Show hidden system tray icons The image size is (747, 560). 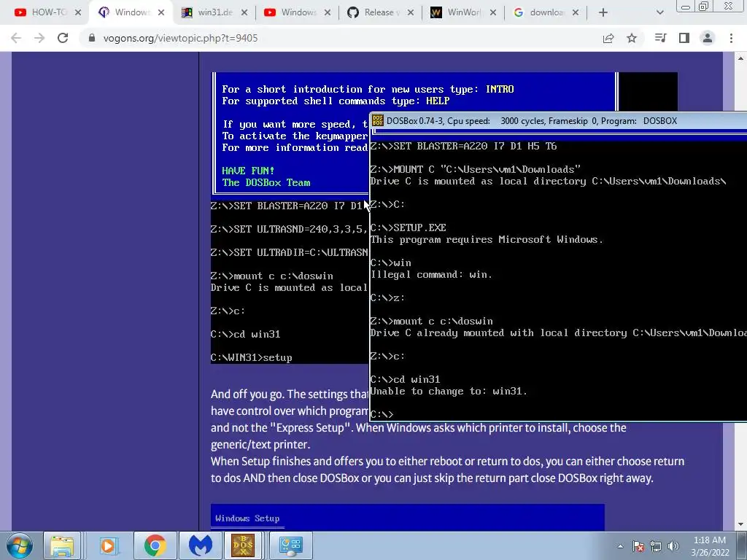620,546
